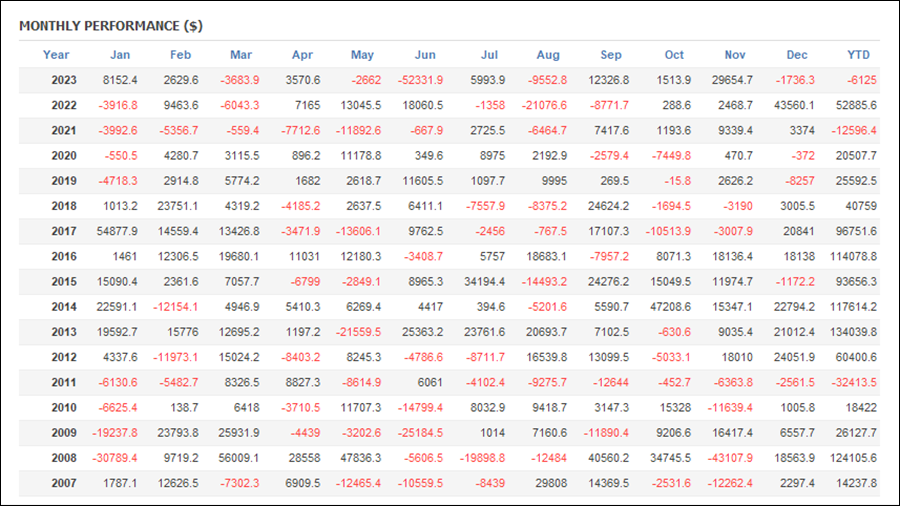Click the YTD column header

click(x=859, y=55)
